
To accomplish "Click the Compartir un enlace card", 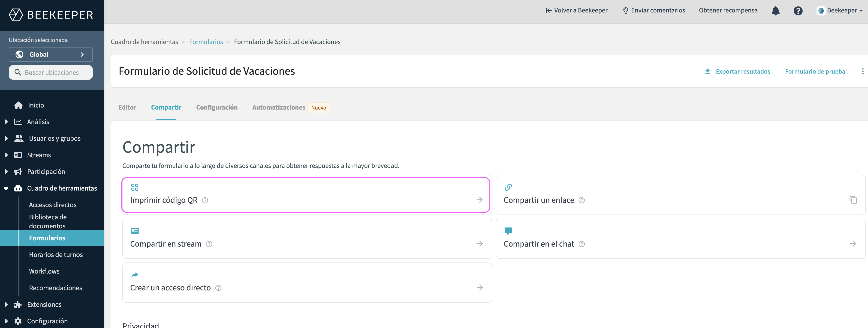I will point(680,195).
